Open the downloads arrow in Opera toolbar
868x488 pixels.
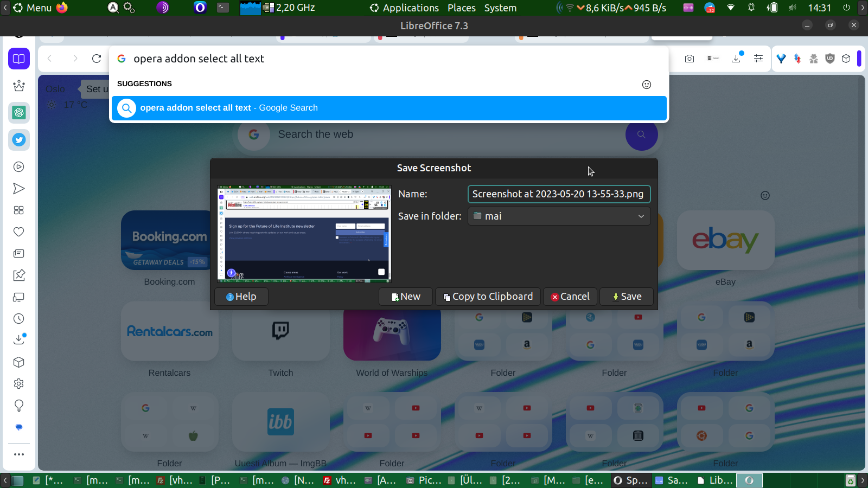click(x=737, y=58)
